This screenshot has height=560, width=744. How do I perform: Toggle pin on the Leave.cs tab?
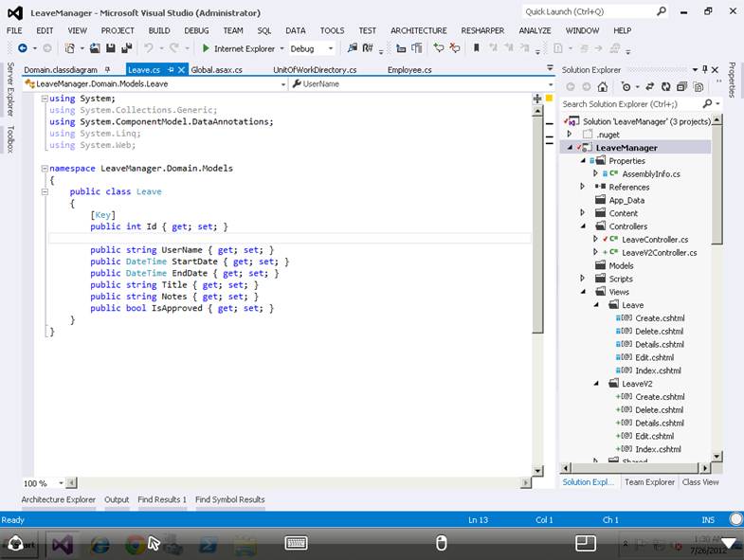(x=171, y=70)
